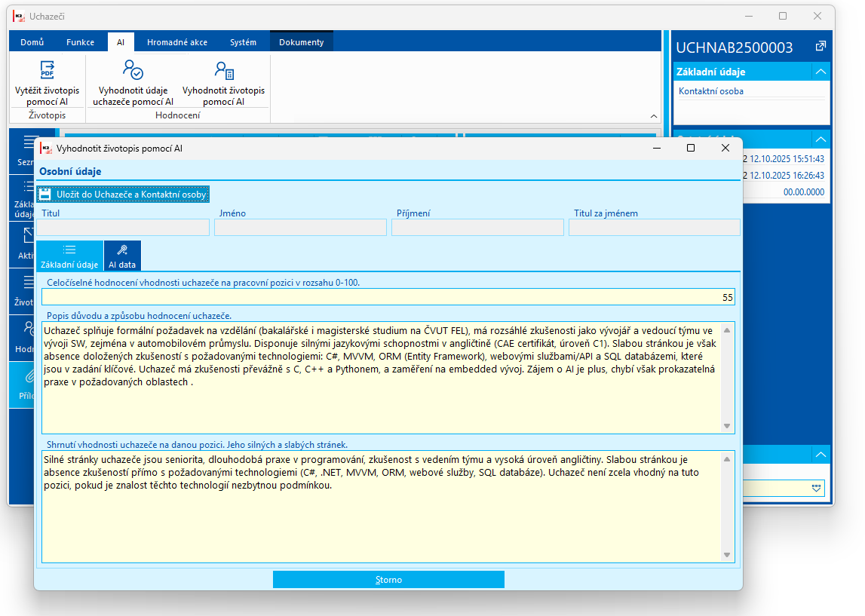Screen dimensions: 865x616
Task: Click the scroll-up arrow of Shrnutí vhodnosti text area
Action: tap(727, 459)
